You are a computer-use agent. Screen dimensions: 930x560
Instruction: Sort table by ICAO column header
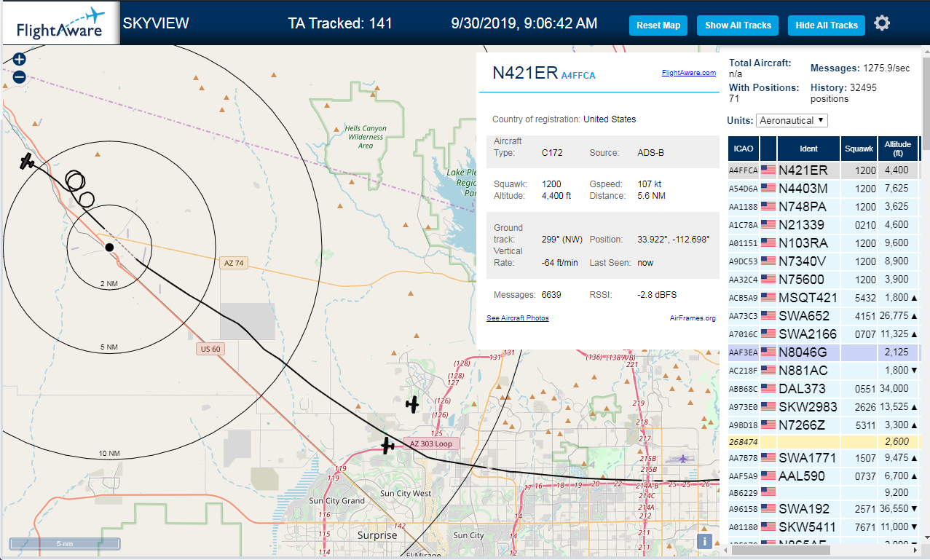[744, 149]
